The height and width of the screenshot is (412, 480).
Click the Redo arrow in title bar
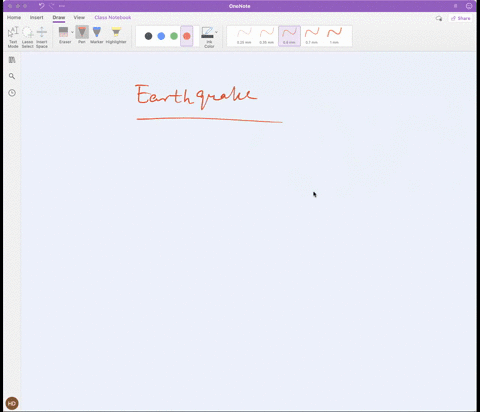coord(52,6)
